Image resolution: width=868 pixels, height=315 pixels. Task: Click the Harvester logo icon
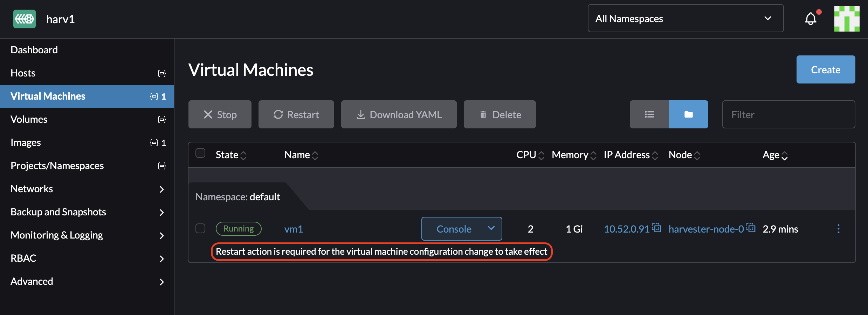click(24, 19)
